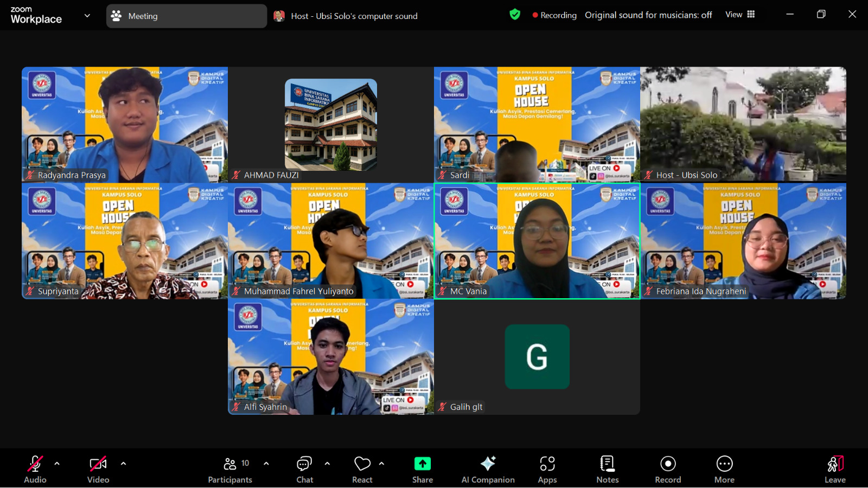Click the muted mic icon beside Sardi
The image size is (868, 488).
coord(443,175)
